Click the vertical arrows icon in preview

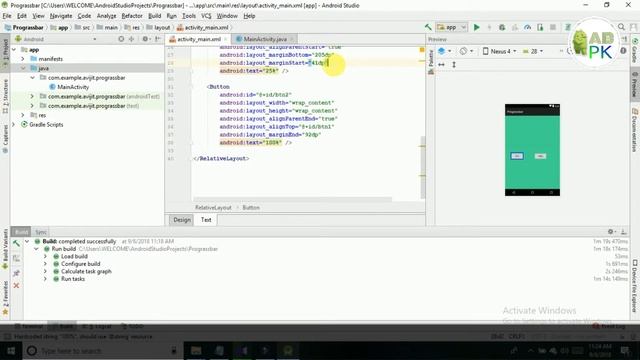pos(454,64)
